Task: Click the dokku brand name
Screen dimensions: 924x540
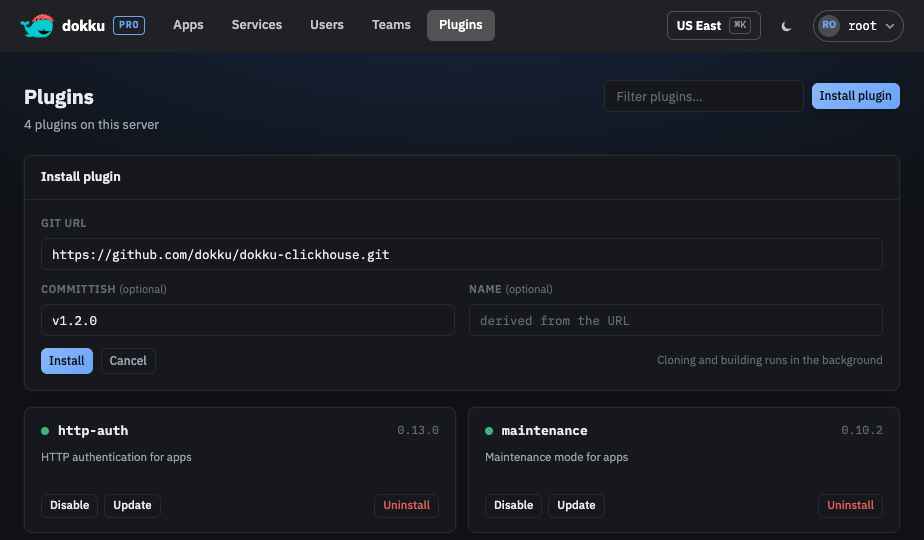Action: click(83, 26)
